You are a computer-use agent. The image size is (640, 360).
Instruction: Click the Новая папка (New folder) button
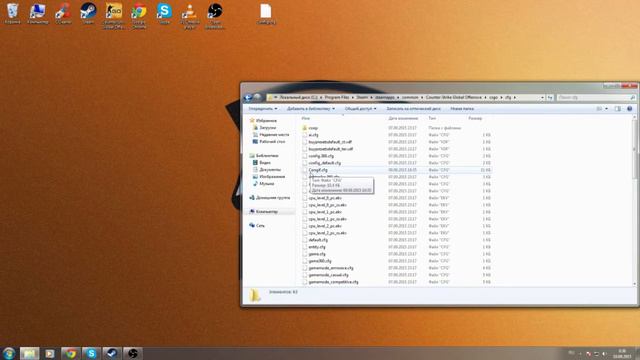(462, 109)
